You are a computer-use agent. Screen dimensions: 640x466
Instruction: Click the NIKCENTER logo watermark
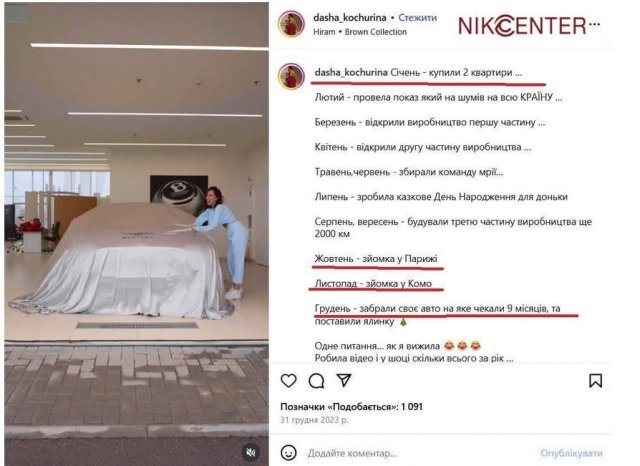click(x=522, y=25)
